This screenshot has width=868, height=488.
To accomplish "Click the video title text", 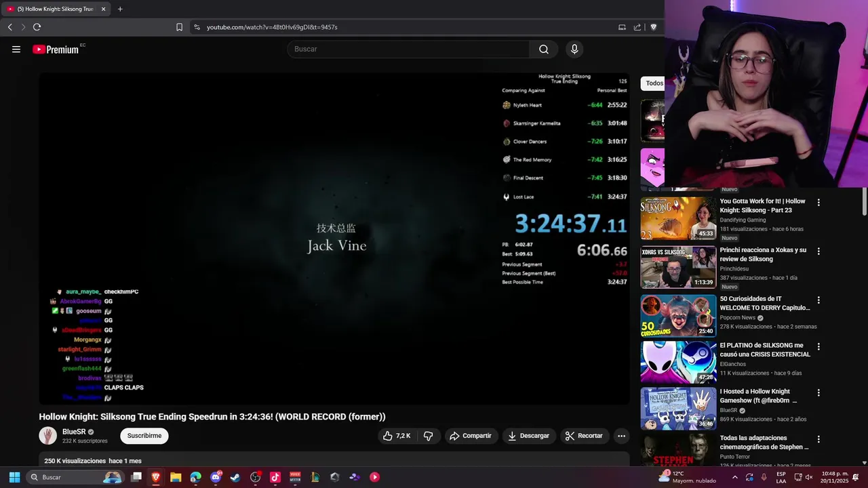I will pyautogui.click(x=212, y=417).
